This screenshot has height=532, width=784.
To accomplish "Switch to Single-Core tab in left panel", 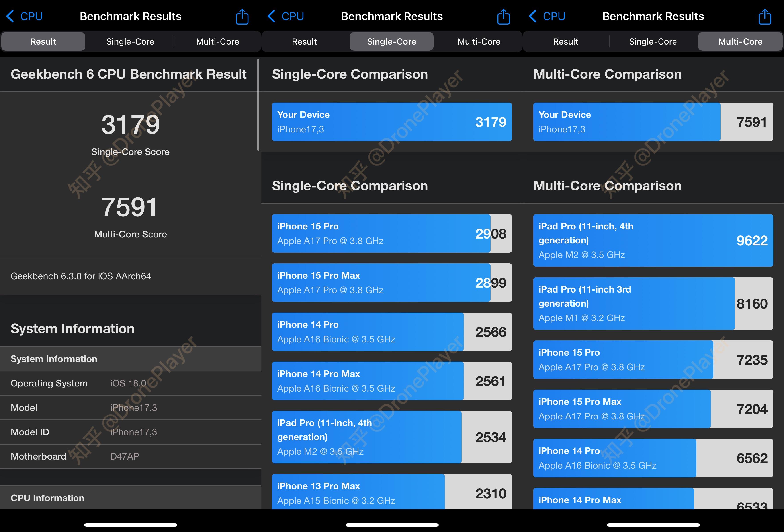I will 130,41.
